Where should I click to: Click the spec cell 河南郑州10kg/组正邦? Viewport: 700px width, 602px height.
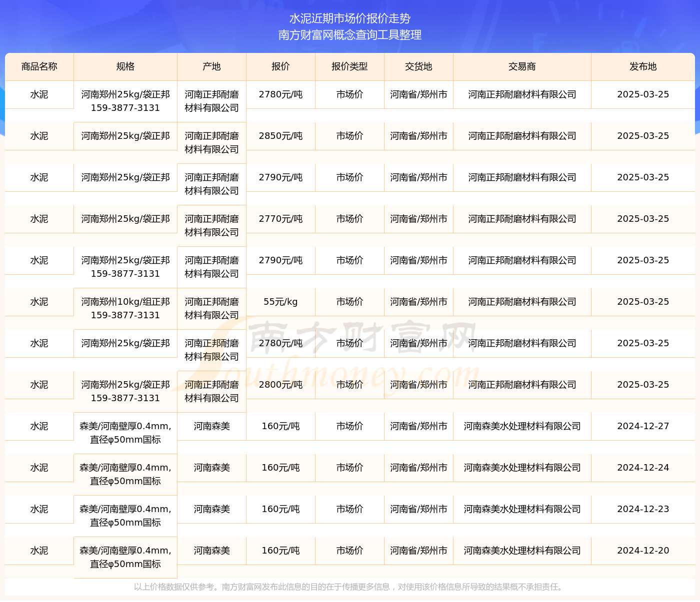pos(125,308)
